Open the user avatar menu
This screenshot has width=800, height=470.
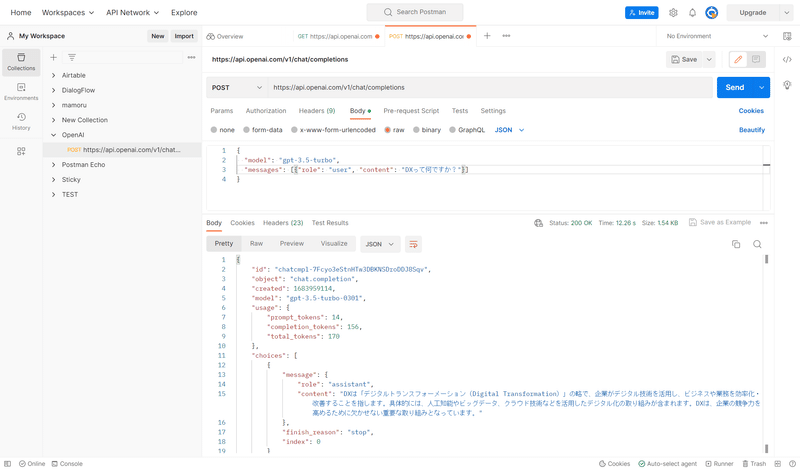coord(711,13)
